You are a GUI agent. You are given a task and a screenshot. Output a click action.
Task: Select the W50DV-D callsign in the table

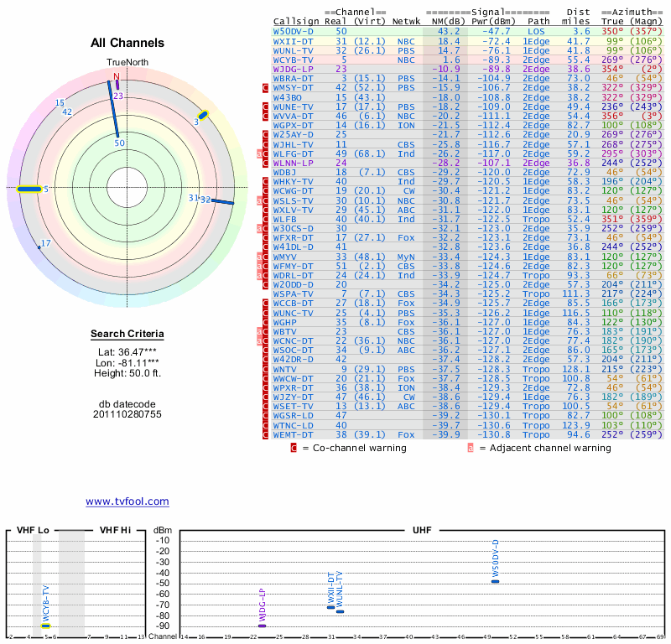(294, 31)
